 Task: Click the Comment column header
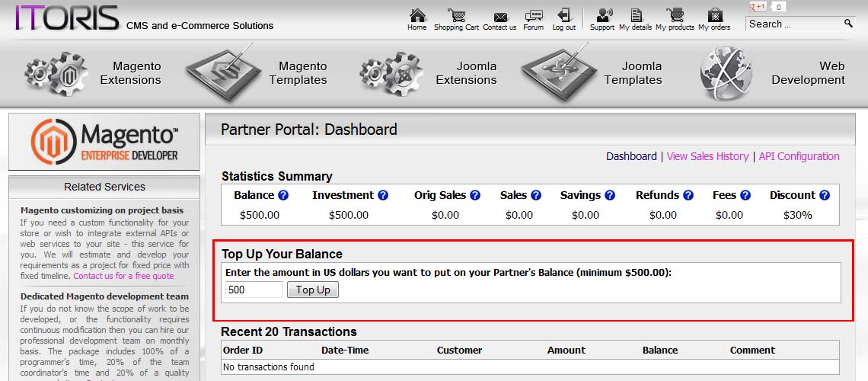pyautogui.click(x=752, y=350)
